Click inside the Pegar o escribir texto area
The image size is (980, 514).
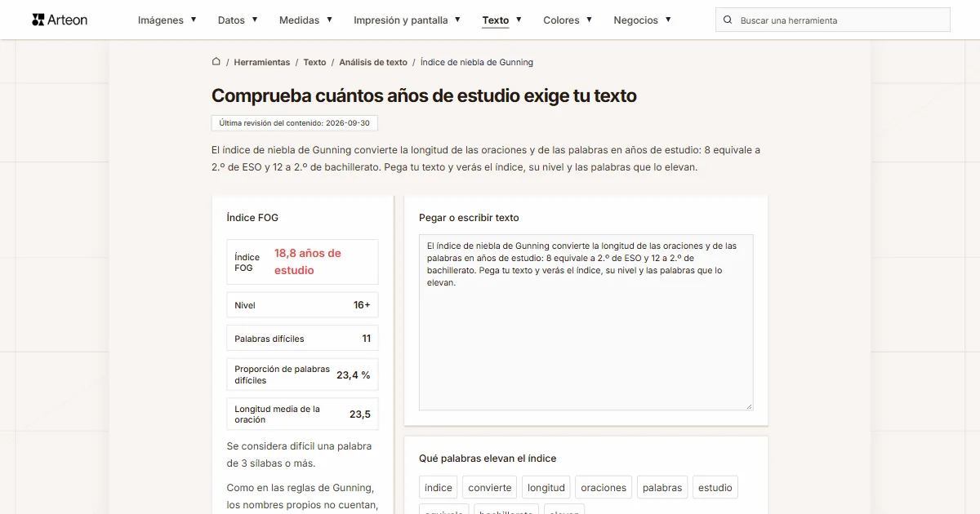(x=586, y=322)
